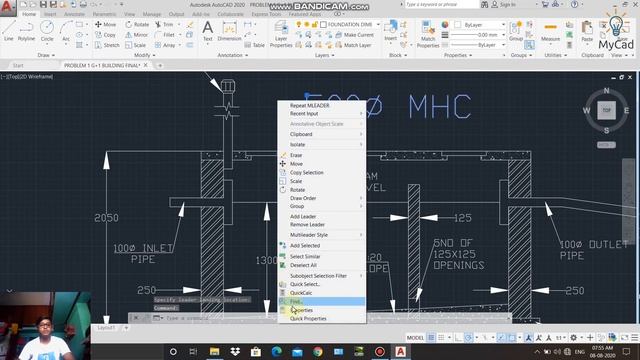Open Chrome from Windows taskbar
The width and height of the screenshot is (640, 360).
(x=318, y=351)
